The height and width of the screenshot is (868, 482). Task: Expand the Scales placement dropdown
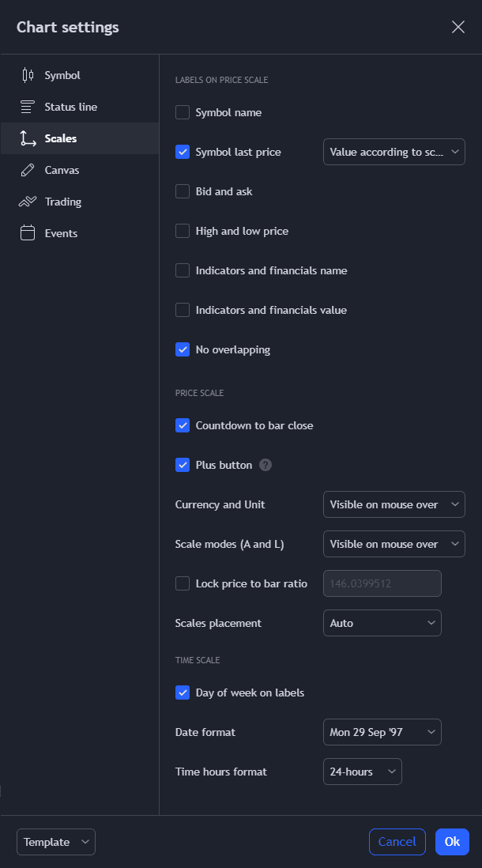click(382, 623)
